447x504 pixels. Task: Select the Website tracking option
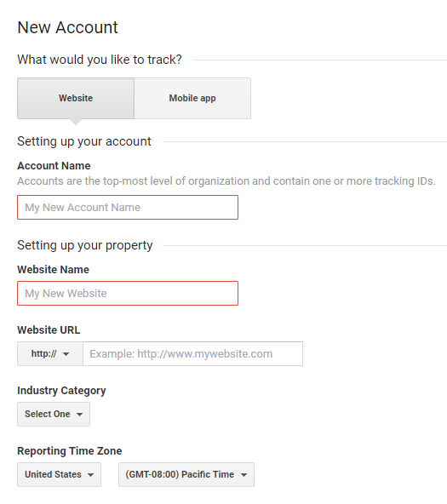(76, 99)
